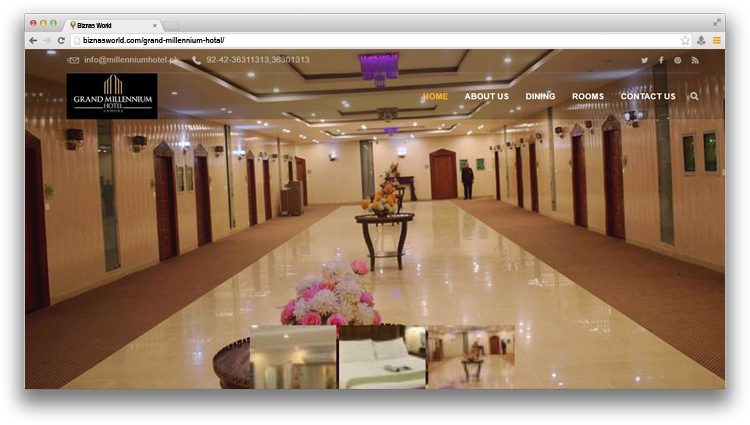Click the info@millenniumhotel.pk email link

(x=131, y=60)
